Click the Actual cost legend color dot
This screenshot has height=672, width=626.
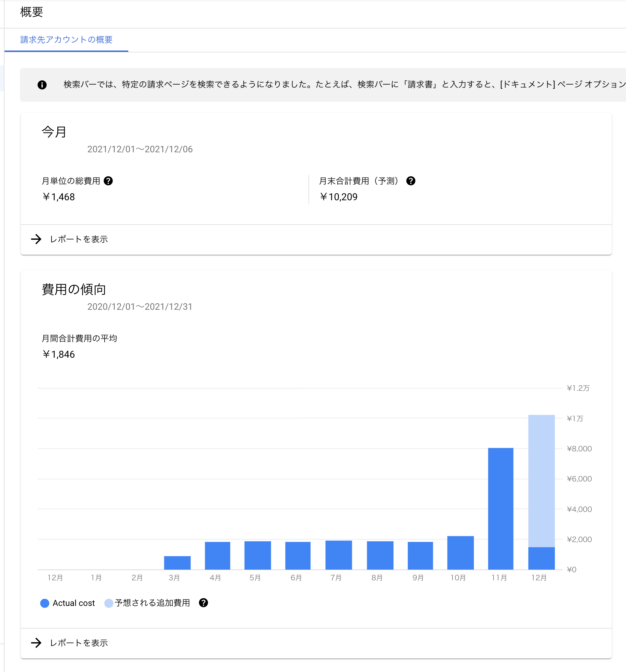coord(45,603)
